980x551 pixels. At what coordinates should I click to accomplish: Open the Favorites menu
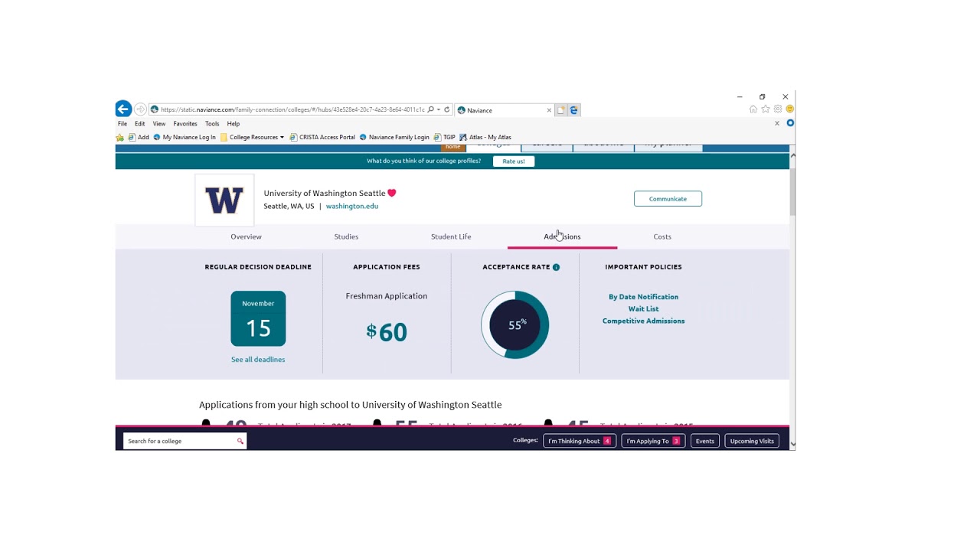(x=185, y=124)
